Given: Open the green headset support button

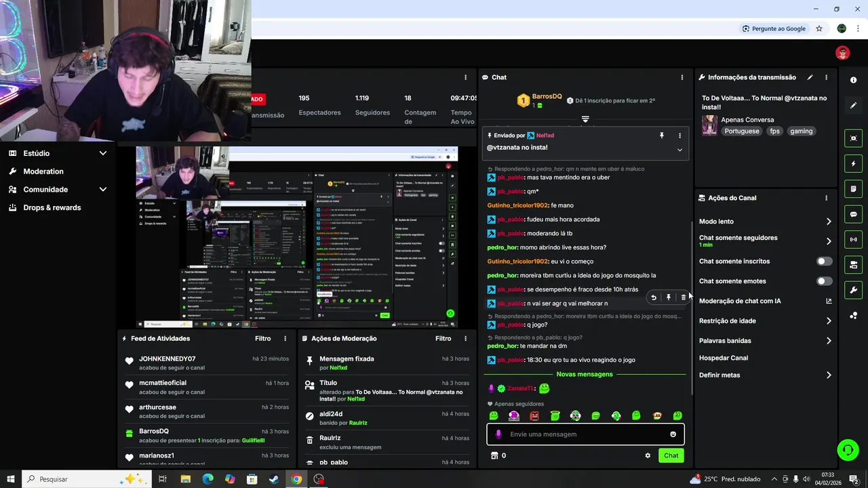Looking at the screenshot, I should click(x=847, y=449).
